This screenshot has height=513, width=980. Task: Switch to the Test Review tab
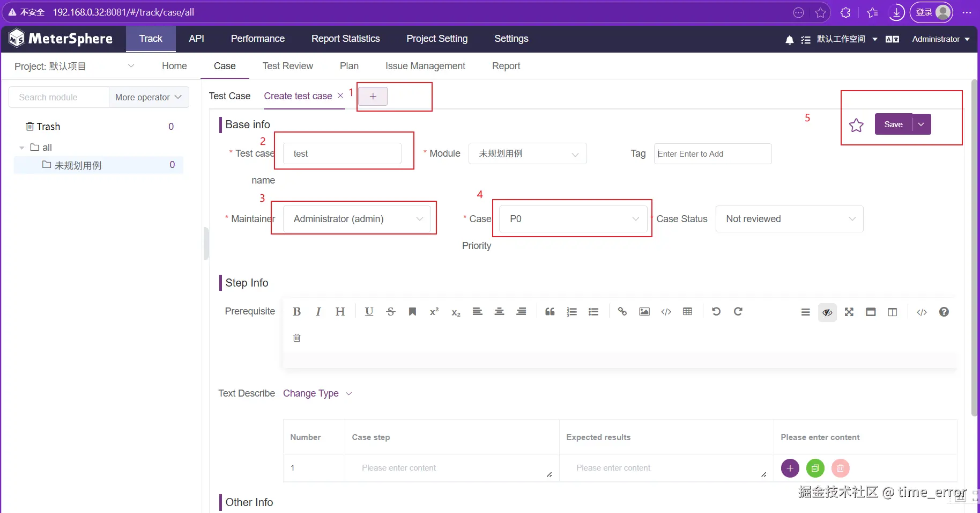(287, 66)
